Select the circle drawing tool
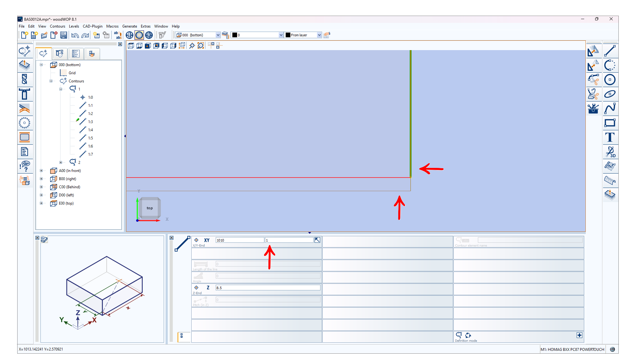 [x=610, y=80]
